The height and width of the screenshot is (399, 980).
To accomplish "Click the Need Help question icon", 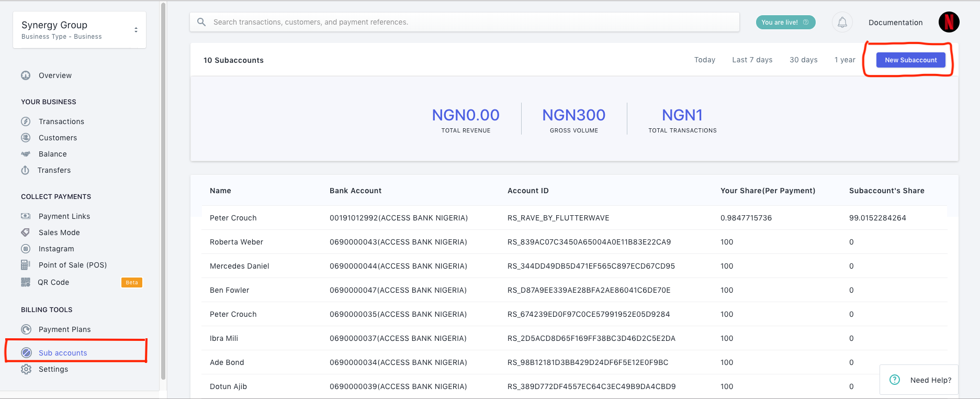I will pos(895,380).
